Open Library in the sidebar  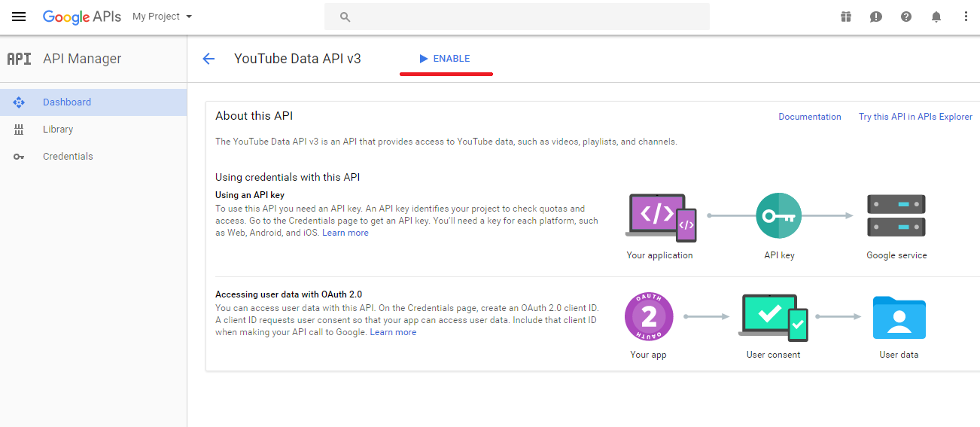(x=93, y=130)
